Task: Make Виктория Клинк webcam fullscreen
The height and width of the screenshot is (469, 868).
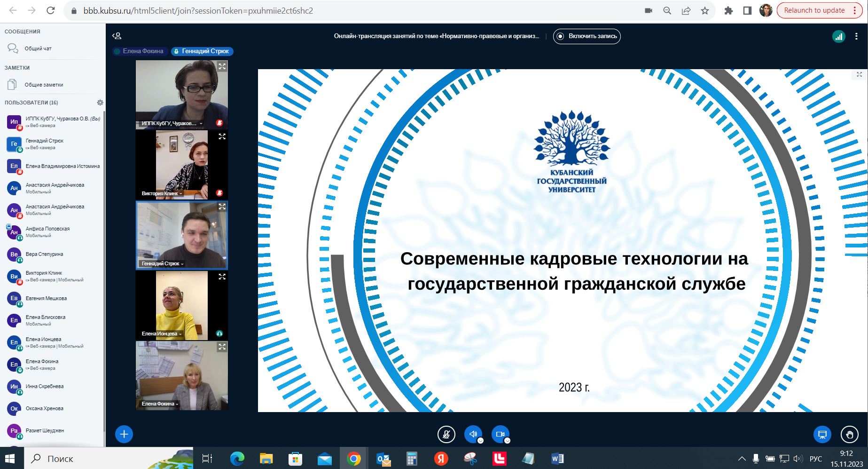Action: pyautogui.click(x=222, y=136)
